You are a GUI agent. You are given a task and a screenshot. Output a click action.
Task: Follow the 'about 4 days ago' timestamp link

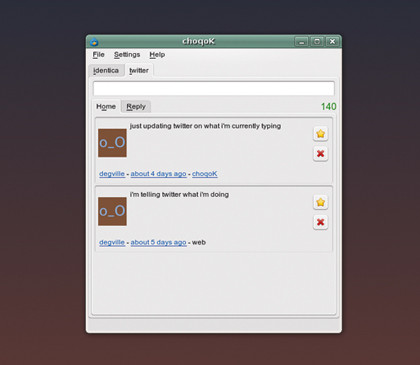coord(158,174)
